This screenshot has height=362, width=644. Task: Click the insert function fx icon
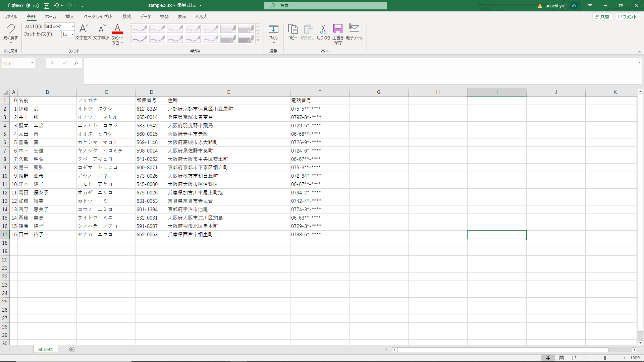click(76, 63)
